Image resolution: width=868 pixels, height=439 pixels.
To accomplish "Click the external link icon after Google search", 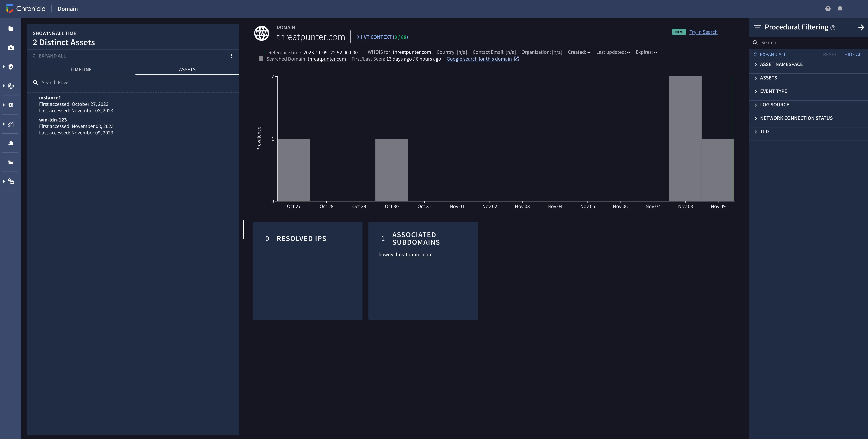I will (x=516, y=59).
